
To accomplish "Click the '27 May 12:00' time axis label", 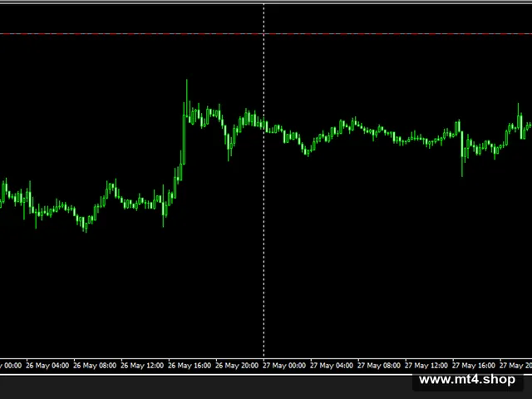I will (x=426, y=366).
